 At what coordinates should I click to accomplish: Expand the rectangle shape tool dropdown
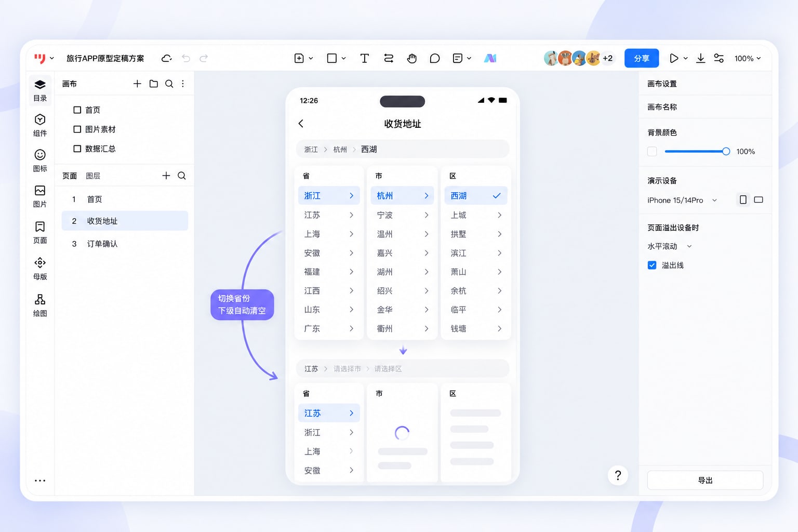point(344,58)
